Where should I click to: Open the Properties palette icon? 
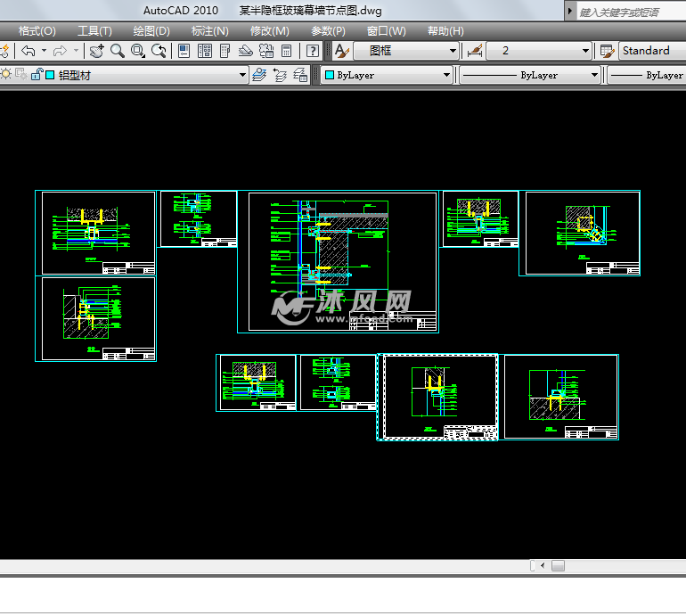click(x=184, y=51)
